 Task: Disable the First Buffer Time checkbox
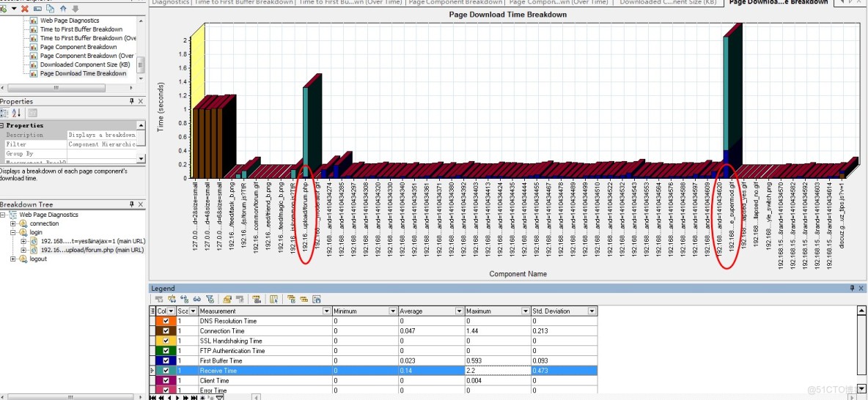(x=166, y=360)
